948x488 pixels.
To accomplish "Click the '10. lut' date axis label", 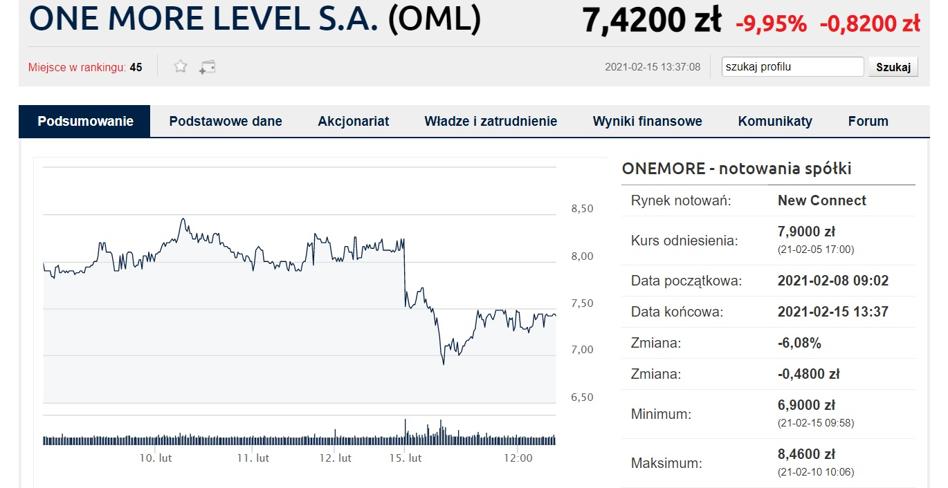I will point(156,458).
